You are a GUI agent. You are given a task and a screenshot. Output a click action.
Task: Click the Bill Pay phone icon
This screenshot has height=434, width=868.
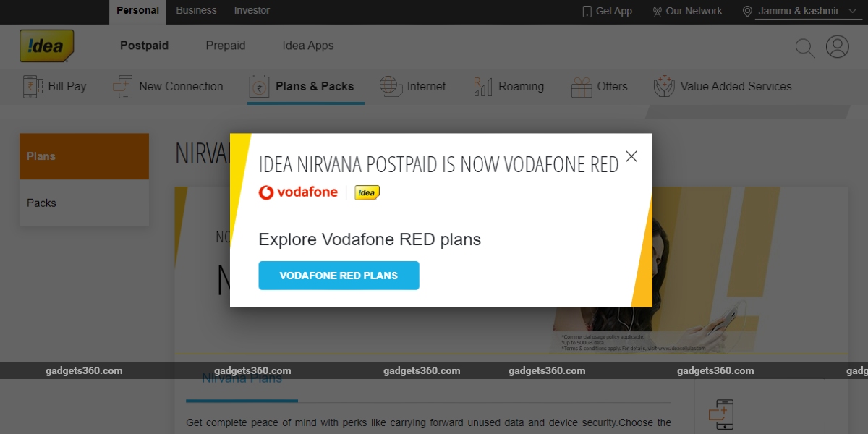coord(32,87)
